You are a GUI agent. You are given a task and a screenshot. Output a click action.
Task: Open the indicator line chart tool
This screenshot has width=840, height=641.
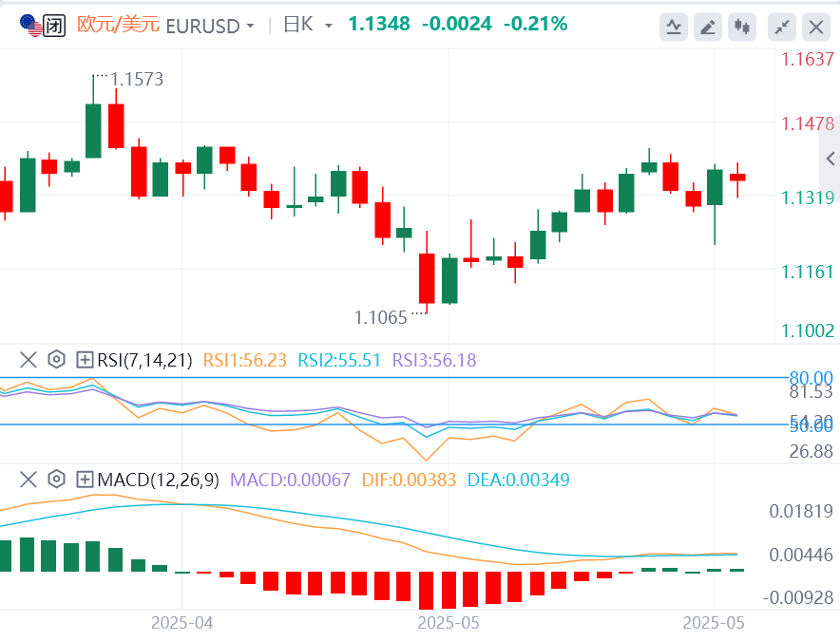click(x=674, y=27)
